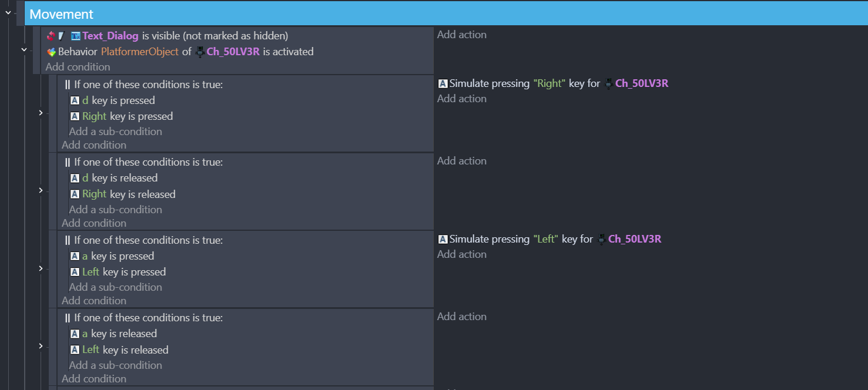
Task: Add action to the "a key is released" event
Action: click(x=461, y=317)
